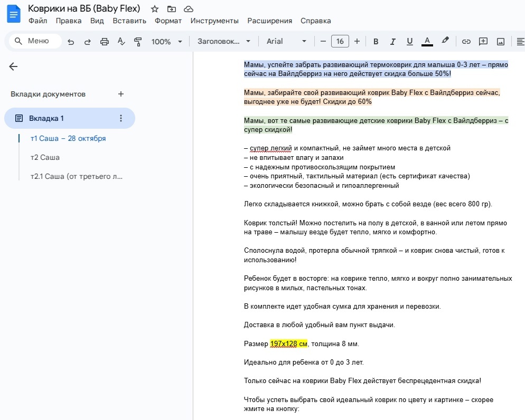Open the text color picker
The height and width of the screenshot is (420, 525).
tap(427, 42)
